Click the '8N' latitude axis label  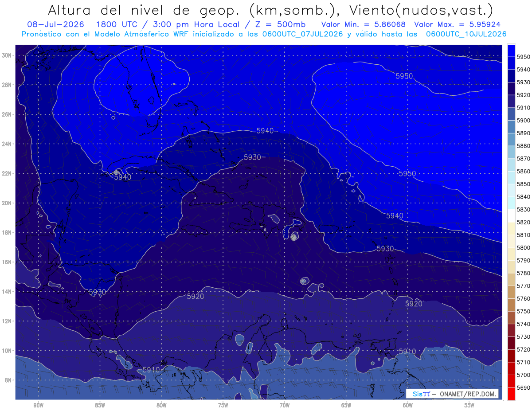[8, 380]
